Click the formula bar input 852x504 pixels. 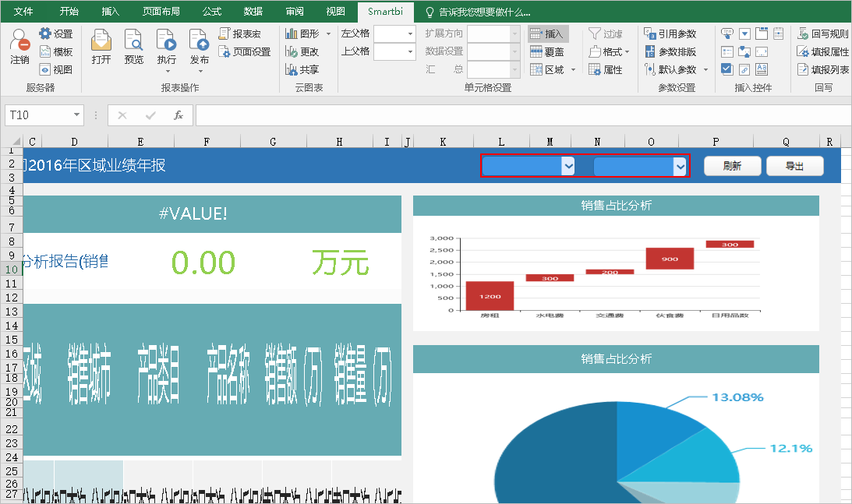coord(523,115)
